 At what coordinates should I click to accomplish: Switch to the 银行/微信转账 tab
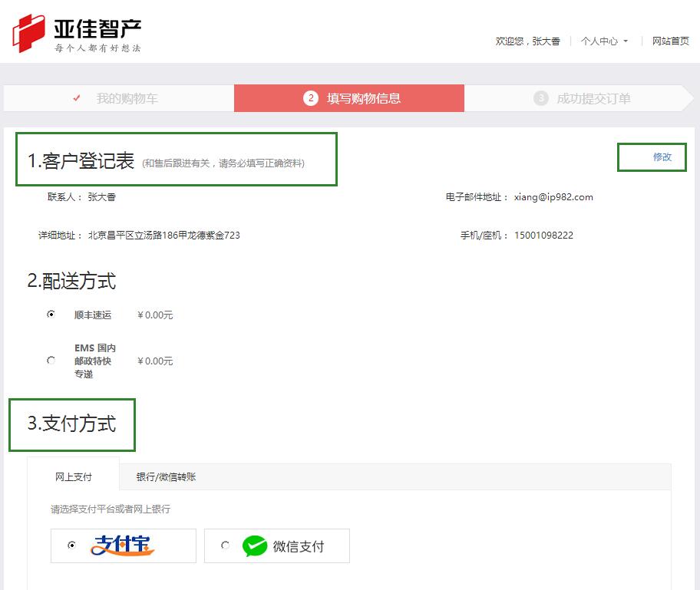coord(166,476)
